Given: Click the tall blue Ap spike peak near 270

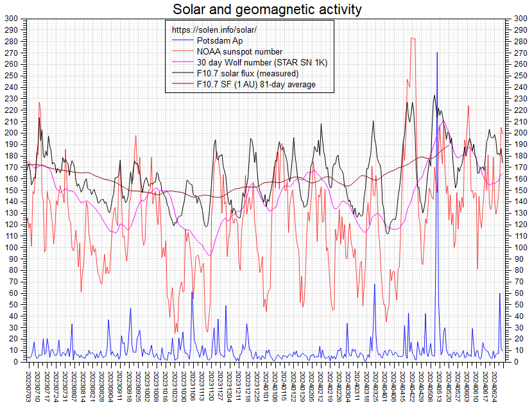Looking at the screenshot, I should pyautogui.click(x=437, y=53).
